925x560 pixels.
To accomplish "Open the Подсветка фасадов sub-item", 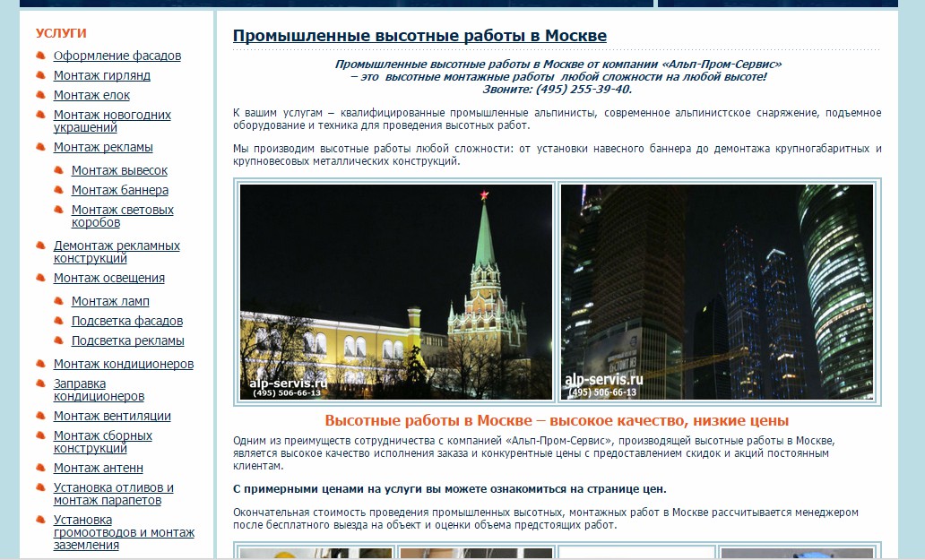I will pos(127,322).
